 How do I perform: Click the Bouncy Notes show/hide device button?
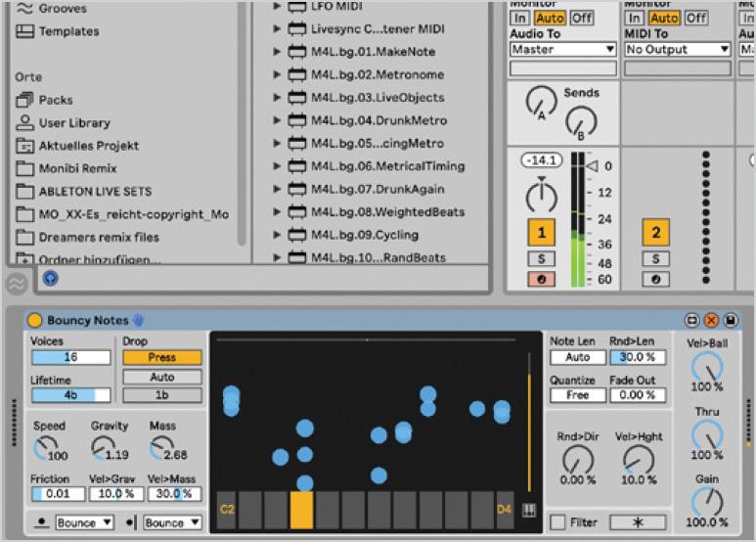coord(691,320)
